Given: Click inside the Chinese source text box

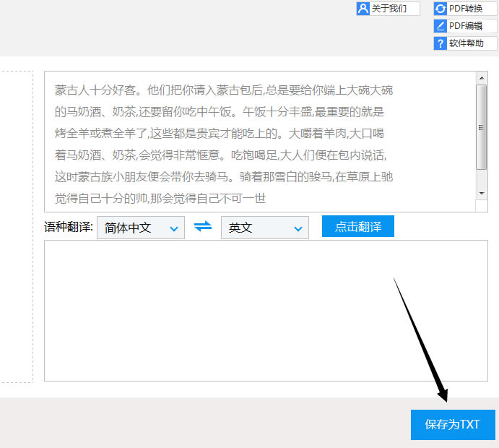Looking at the screenshot, I should pyautogui.click(x=260, y=142).
